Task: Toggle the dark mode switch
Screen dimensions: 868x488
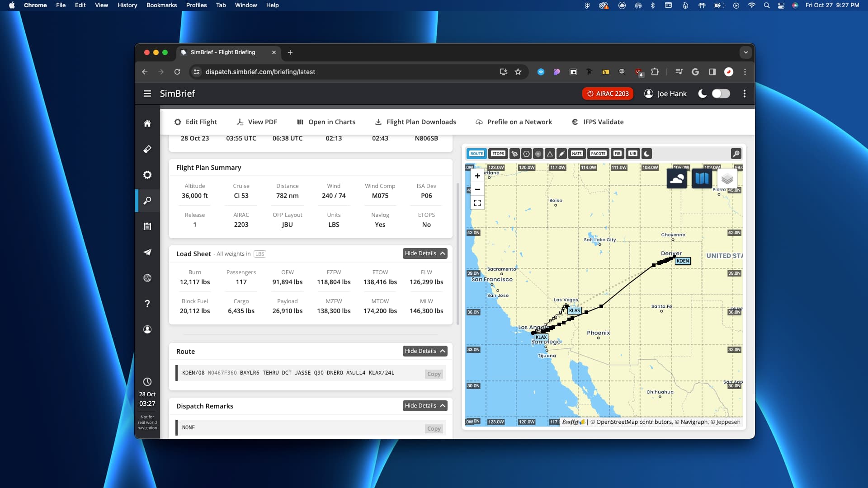Action: (721, 94)
